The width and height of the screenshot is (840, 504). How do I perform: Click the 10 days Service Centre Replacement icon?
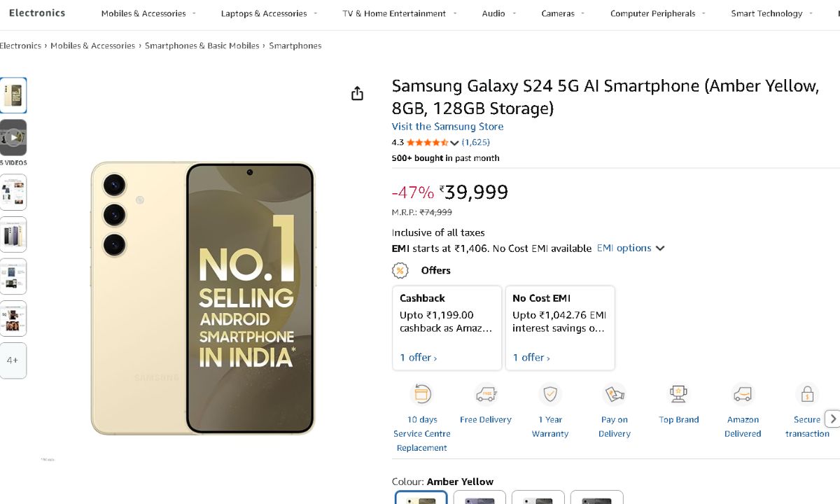(422, 394)
